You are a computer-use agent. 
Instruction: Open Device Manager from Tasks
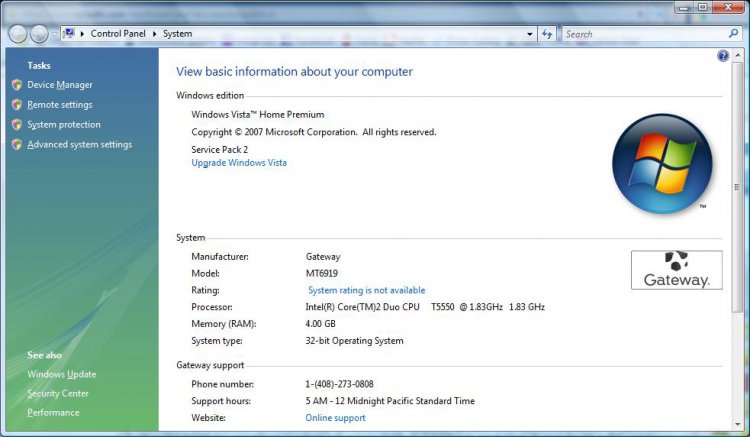[60, 85]
